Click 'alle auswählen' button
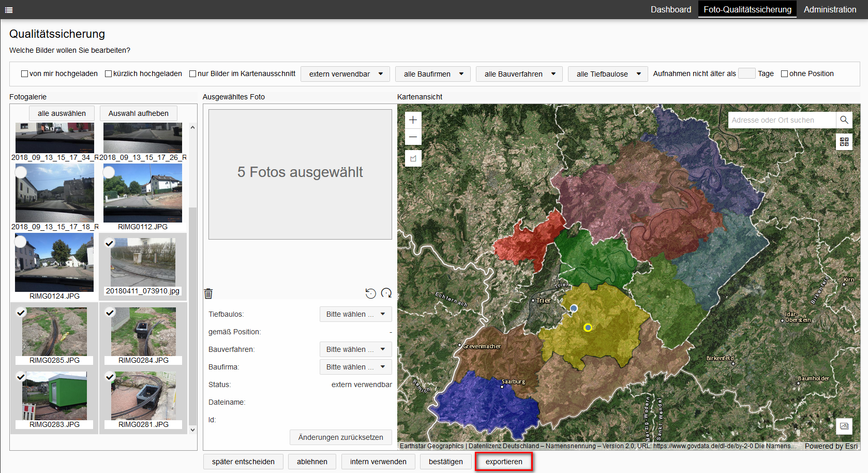The image size is (868, 473). (x=62, y=113)
